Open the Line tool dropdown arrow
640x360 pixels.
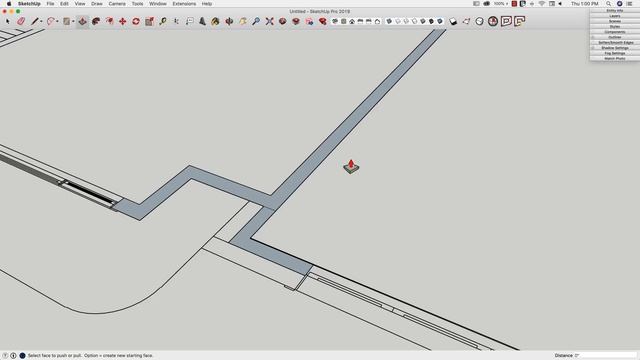point(41,21)
